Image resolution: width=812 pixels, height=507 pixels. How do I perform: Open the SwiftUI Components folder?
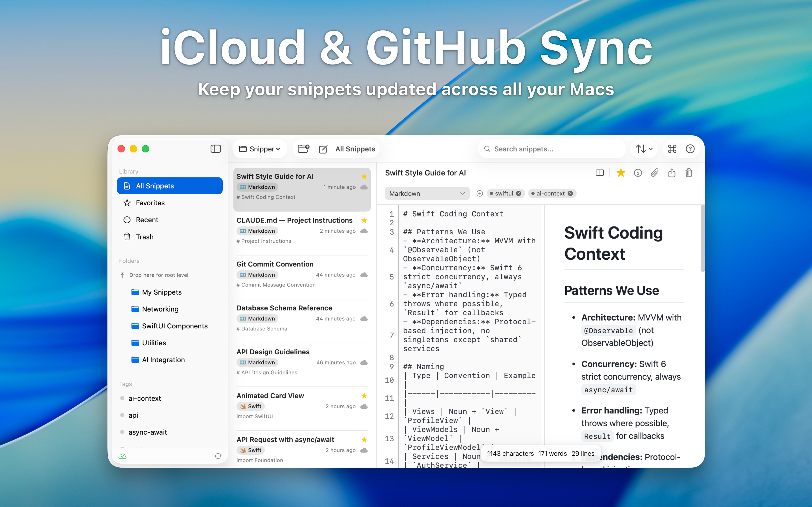(x=175, y=326)
